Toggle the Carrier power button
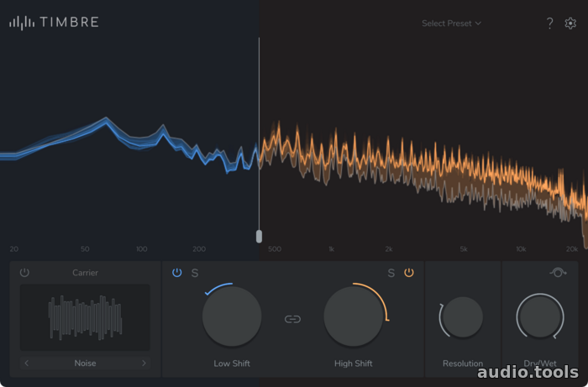Viewport: 588px width, 387px height. pos(24,272)
